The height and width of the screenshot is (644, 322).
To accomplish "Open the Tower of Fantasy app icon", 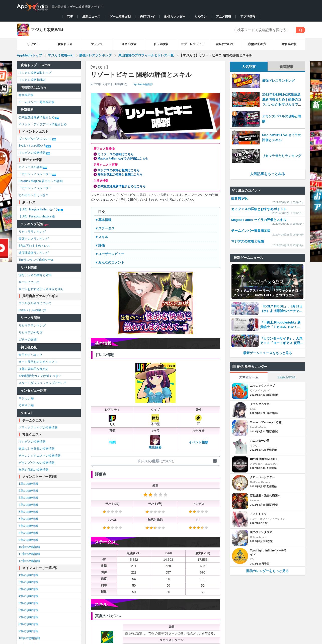I will coord(240,428).
